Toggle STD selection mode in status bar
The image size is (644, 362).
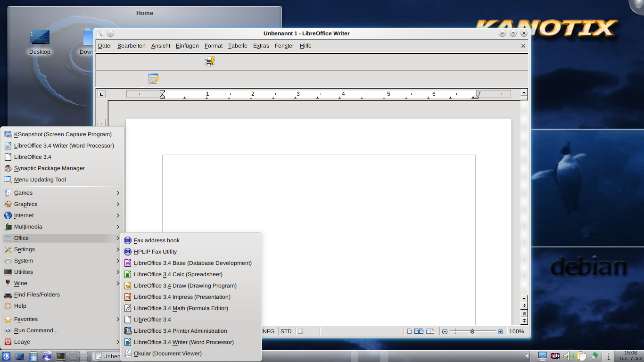tap(286, 331)
